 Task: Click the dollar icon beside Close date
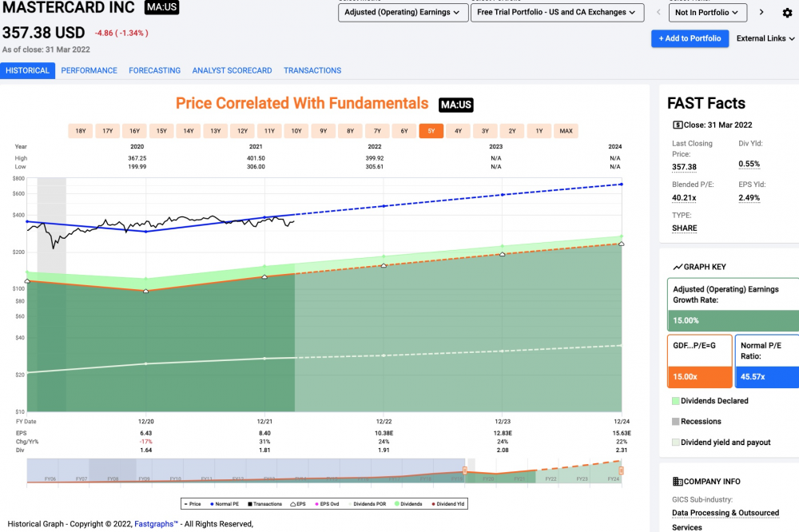click(678, 125)
